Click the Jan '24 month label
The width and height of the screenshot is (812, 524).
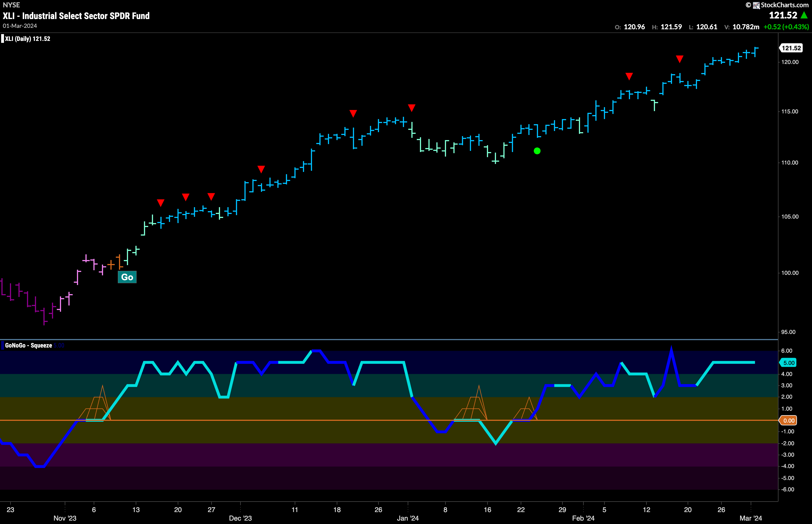click(x=408, y=518)
